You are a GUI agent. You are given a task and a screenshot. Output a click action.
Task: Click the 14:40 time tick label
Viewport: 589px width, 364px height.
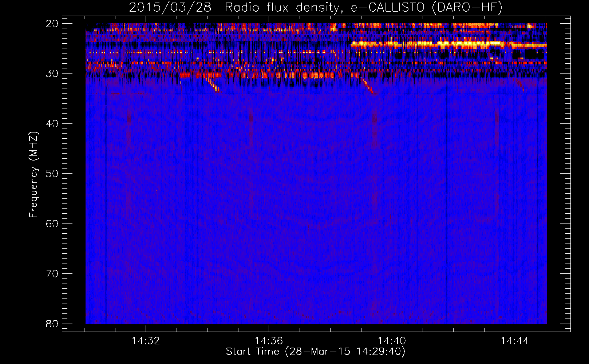pos(392,341)
